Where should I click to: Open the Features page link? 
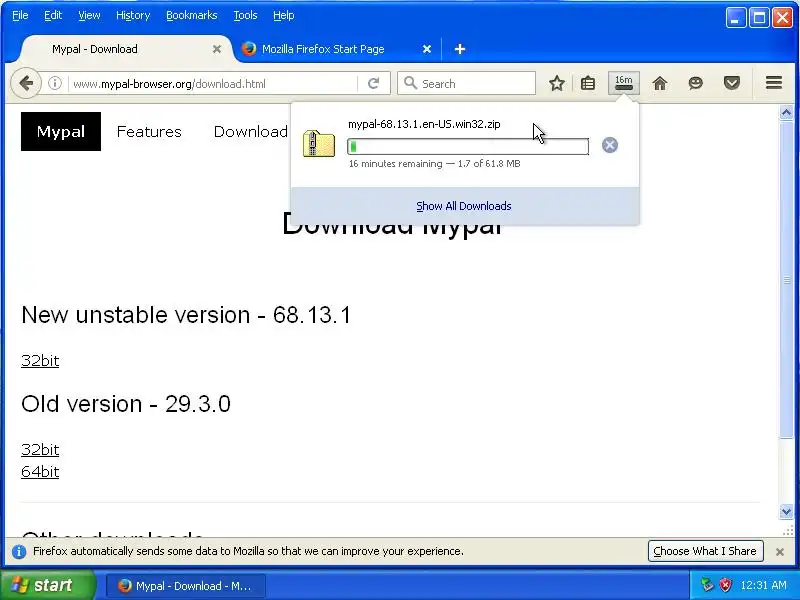(149, 132)
